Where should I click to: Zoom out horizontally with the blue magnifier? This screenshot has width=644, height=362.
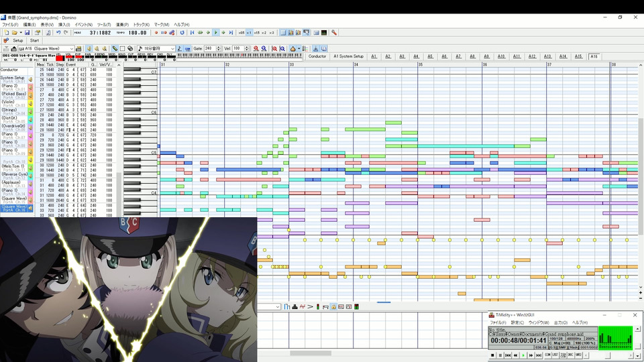pyautogui.click(x=264, y=48)
